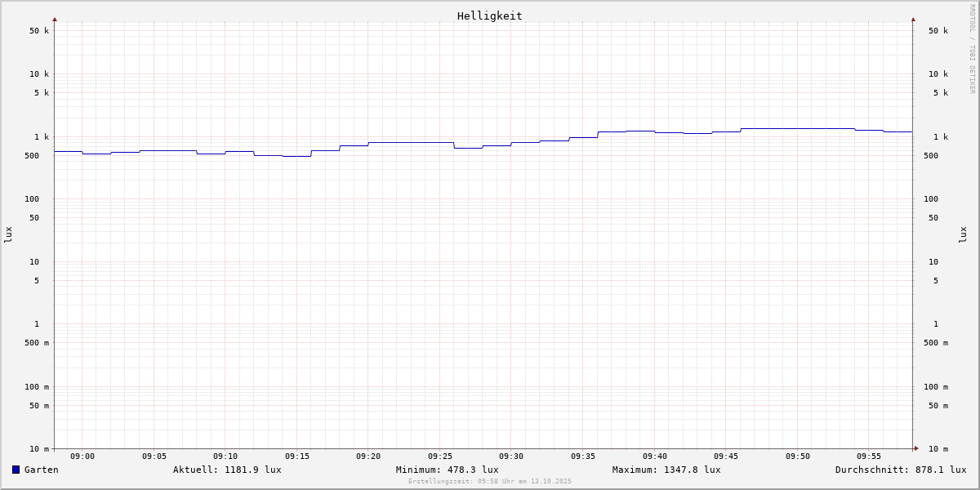Click the Durchschnitt 878.1 lux statistic
This screenshot has width=980, height=490.
(900, 470)
